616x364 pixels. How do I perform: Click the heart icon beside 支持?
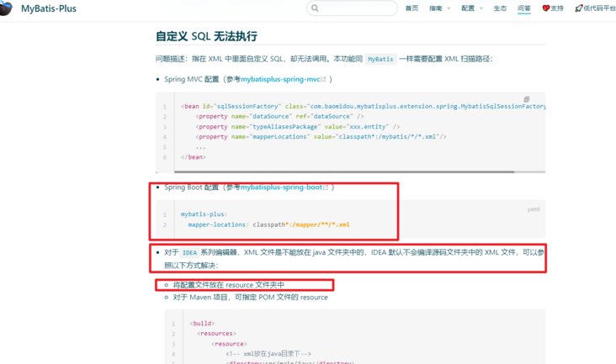tap(545, 8)
